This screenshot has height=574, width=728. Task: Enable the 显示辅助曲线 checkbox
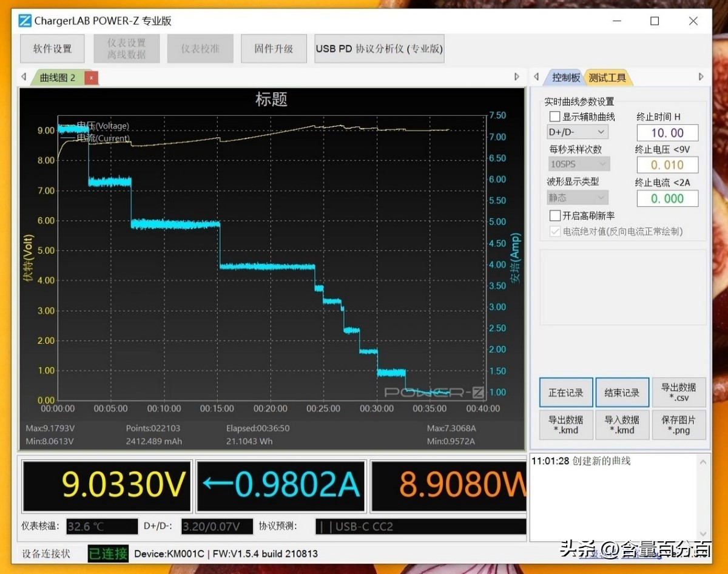pyautogui.click(x=554, y=116)
